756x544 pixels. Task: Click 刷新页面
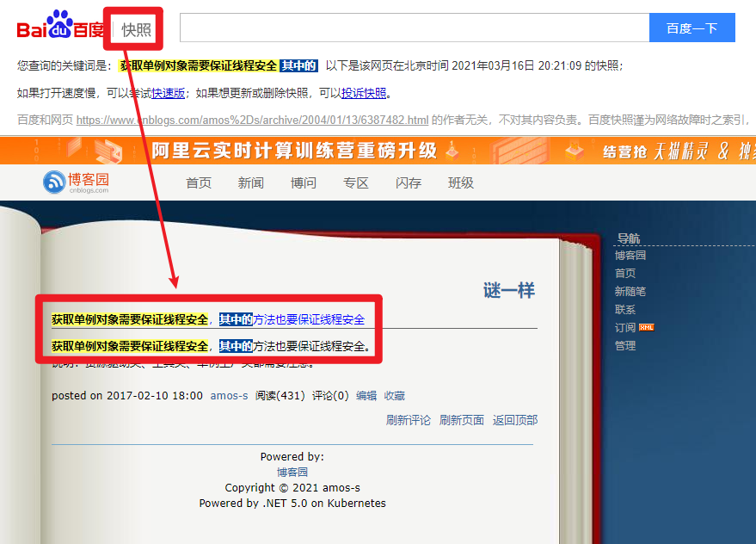(461, 420)
